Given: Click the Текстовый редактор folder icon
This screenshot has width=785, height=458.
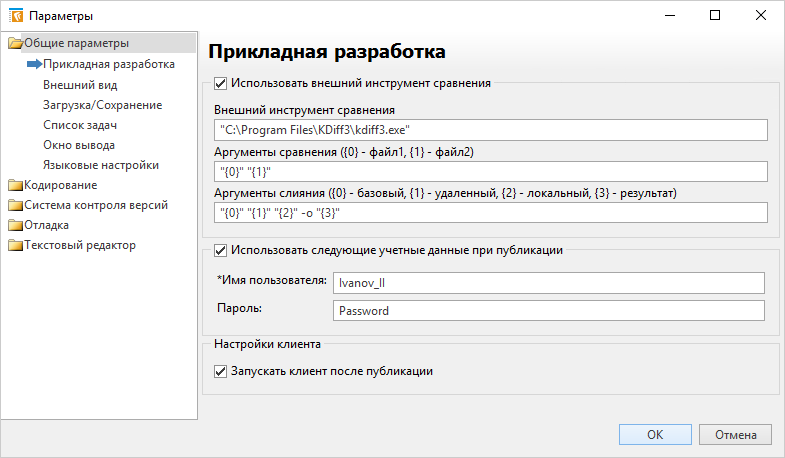Looking at the screenshot, I should (15, 245).
